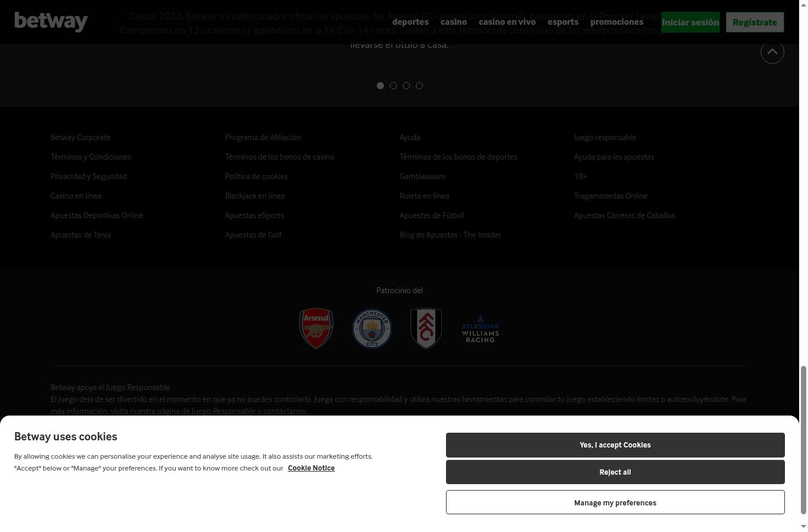Click Manage my preferences button

coord(615,502)
